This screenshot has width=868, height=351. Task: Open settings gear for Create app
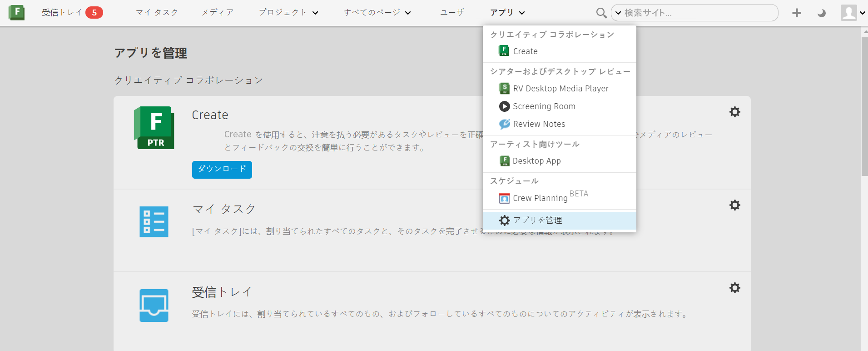point(735,112)
